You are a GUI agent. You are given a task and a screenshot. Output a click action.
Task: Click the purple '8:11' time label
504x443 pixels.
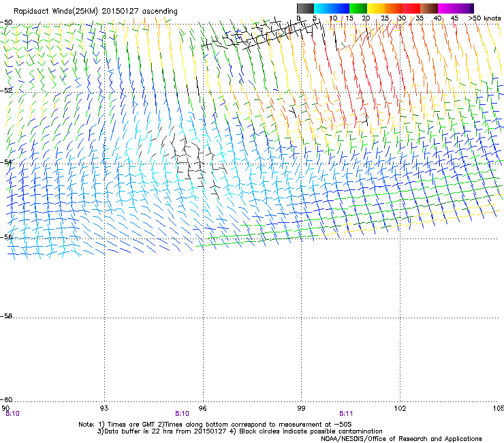point(346,414)
